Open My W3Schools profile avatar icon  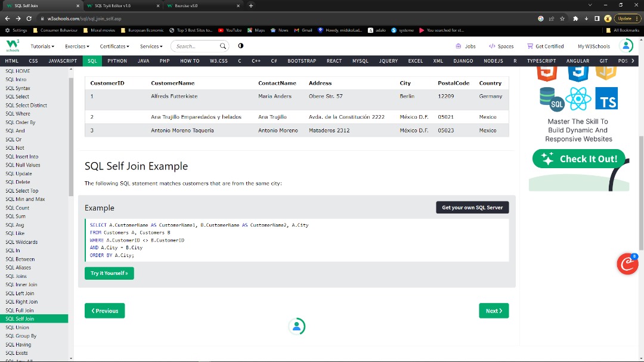(625, 46)
